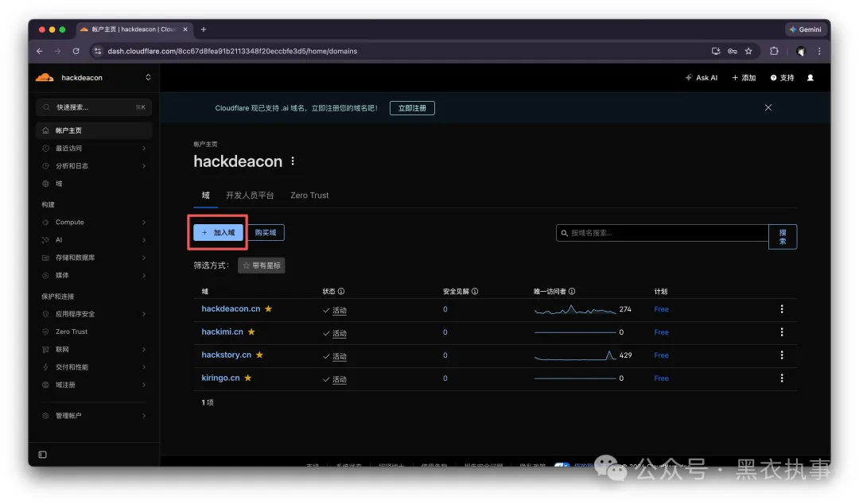Open the hackdeacon account switcher arrows

point(148,77)
